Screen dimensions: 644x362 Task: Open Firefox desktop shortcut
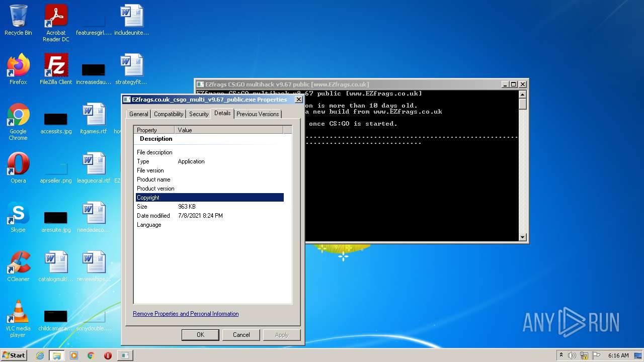pos(18,69)
